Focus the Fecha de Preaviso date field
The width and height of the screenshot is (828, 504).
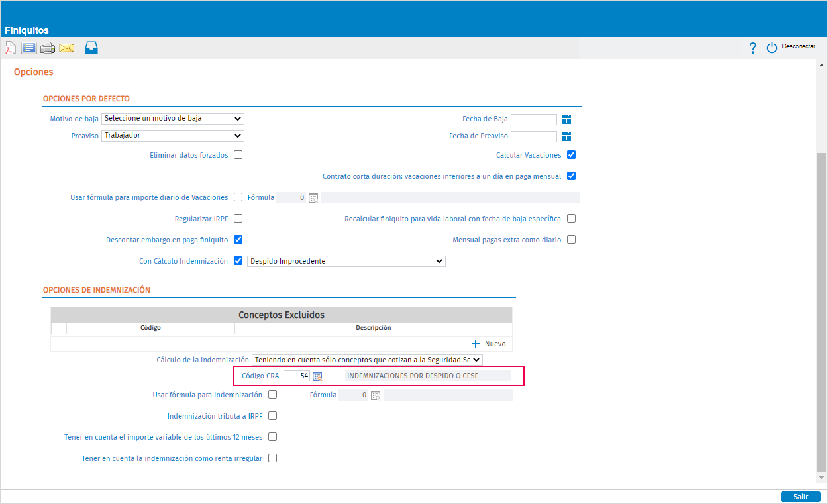[x=534, y=136]
